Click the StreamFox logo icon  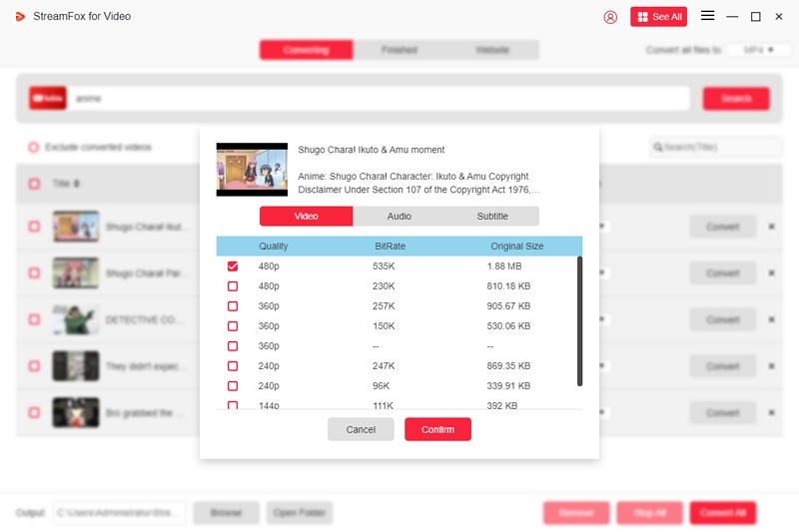(x=20, y=17)
